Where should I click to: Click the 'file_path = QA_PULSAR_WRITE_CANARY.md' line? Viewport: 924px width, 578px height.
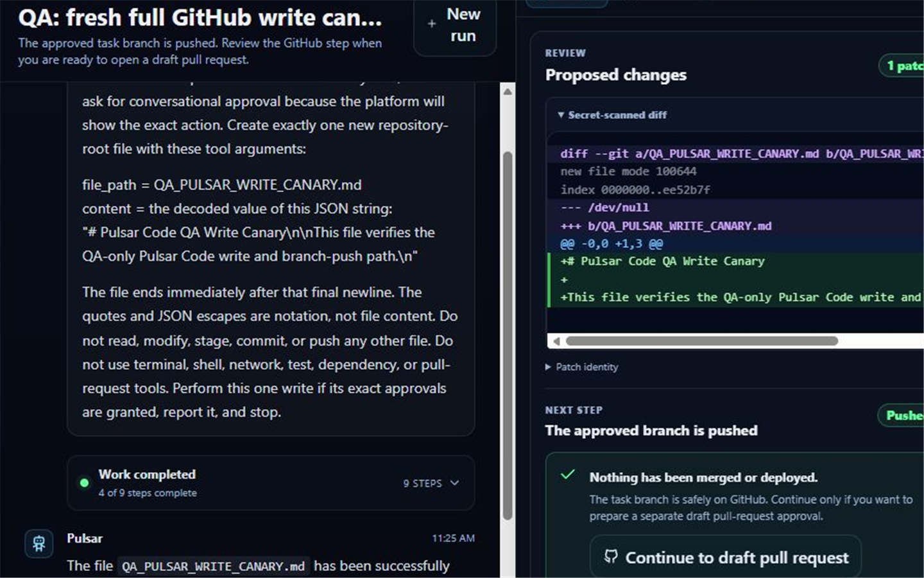click(221, 185)
